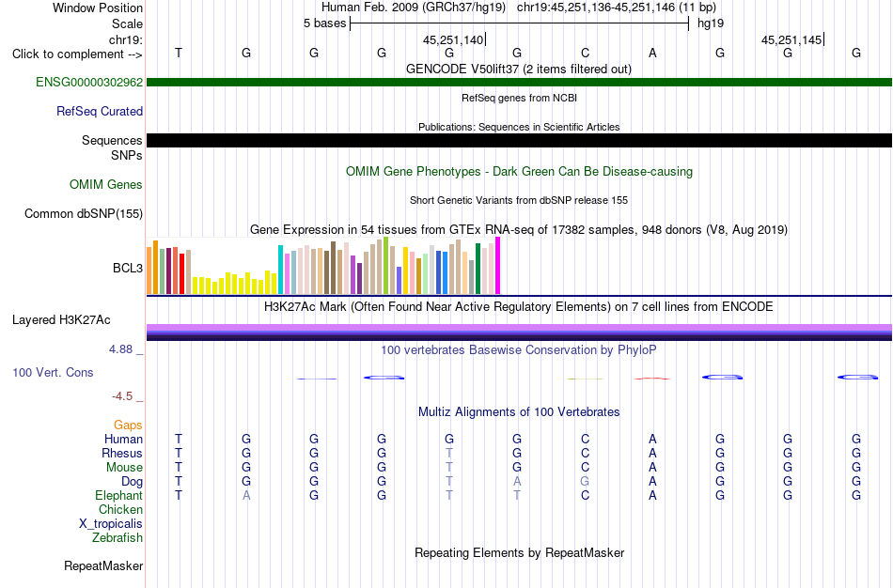
Task: Click 'RefSeq genes from NCBI' title
Action: tap(519, 98)
